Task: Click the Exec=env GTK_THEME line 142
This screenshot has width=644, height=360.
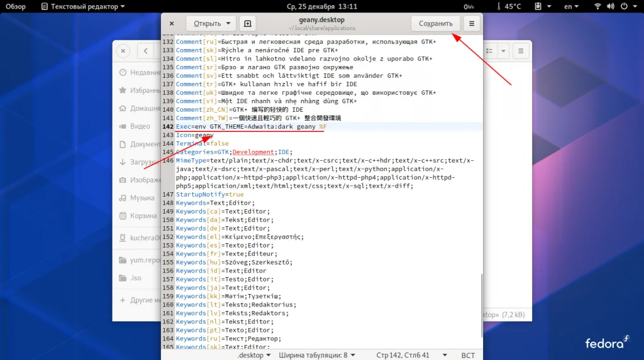Action: (251, 126)
